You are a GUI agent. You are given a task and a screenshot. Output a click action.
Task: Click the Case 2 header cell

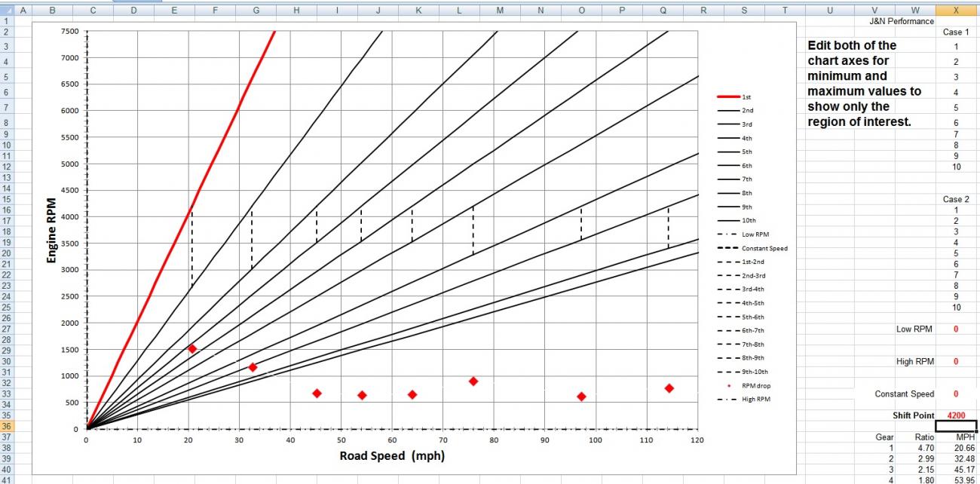(954, 198)
